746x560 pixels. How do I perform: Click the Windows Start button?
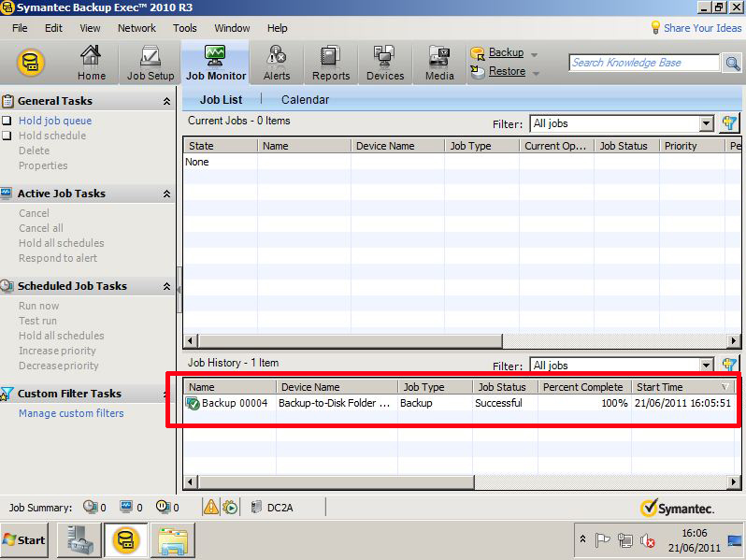tap(24, 540)
